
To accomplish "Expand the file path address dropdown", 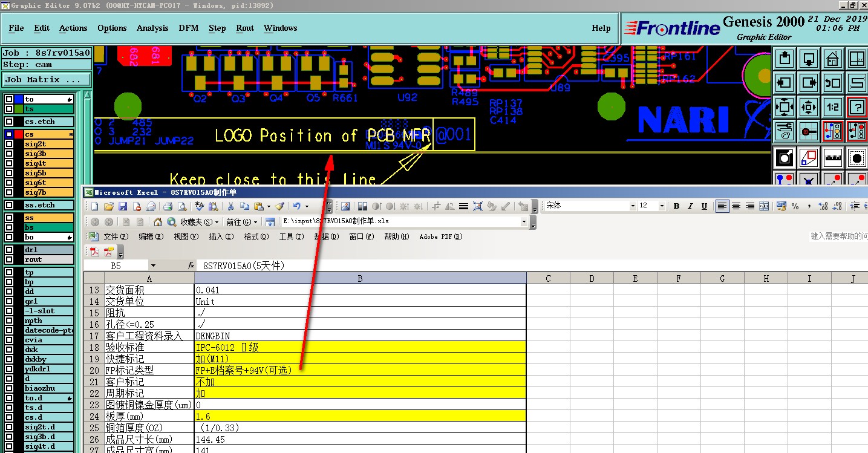I will 524,222.
